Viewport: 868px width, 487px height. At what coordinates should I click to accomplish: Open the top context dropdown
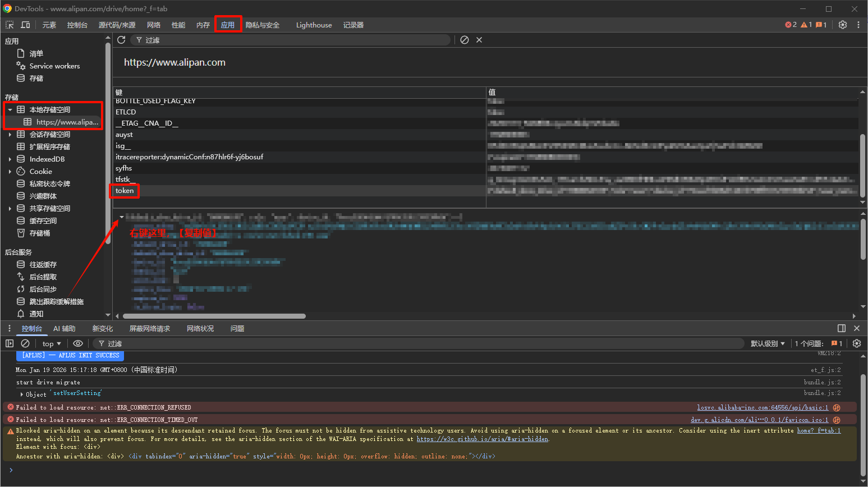click(52, 343)
